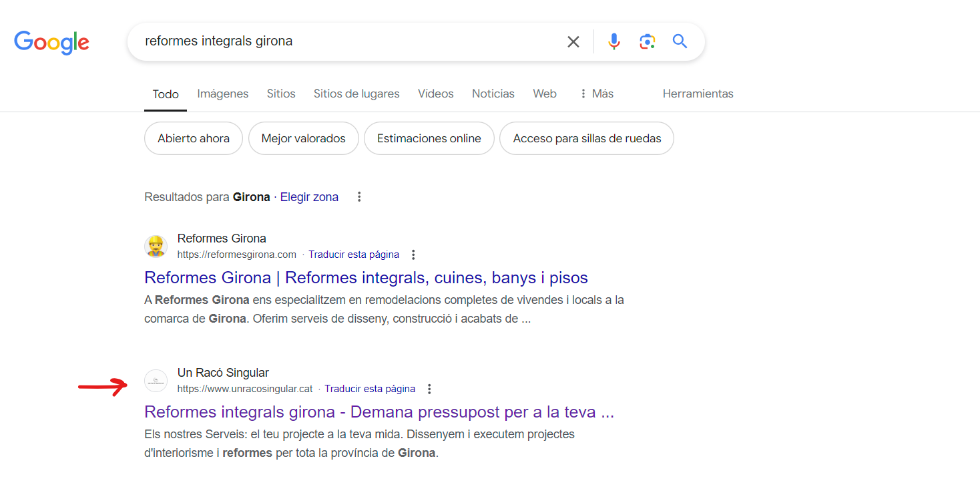980x489 pixels.
Task: Toggle the 'Mejor valorados' filter chip
Action: [304, 138]
